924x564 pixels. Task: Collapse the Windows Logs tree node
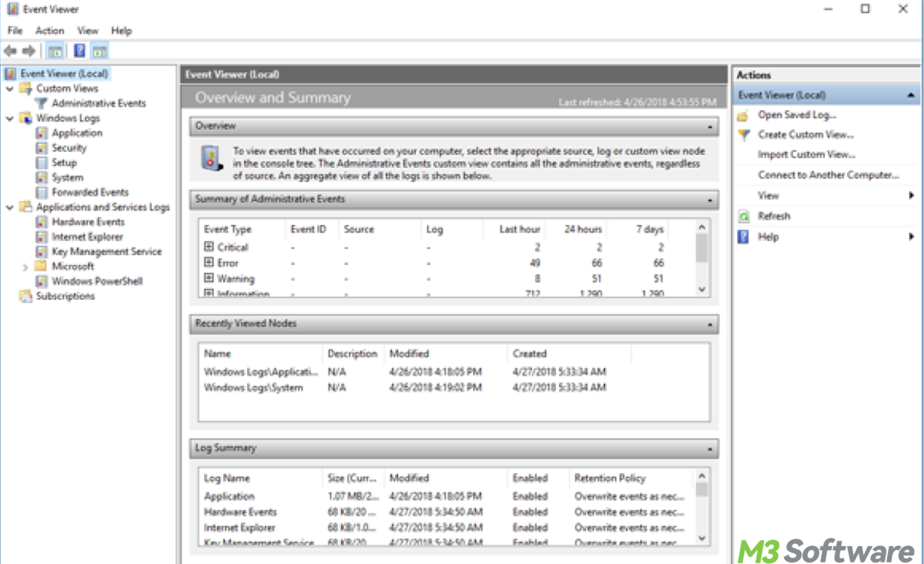(x=9, y=118)
